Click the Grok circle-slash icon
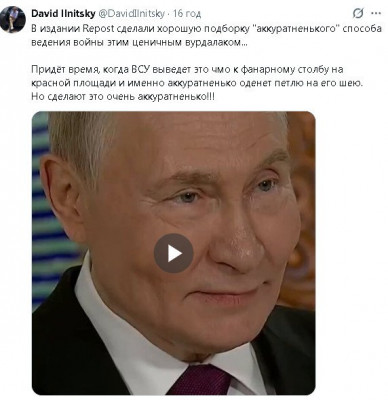Image resolution: width=388 pixels, height=400 pixels. [358, 14]
